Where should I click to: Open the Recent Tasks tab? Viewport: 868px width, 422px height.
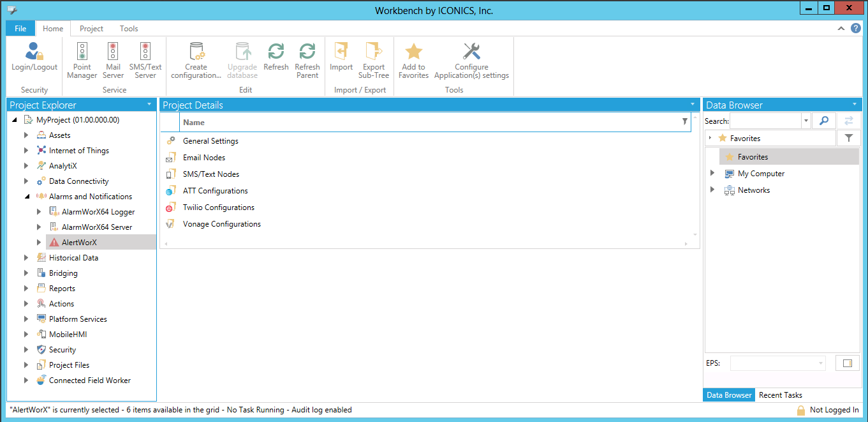click(x=780, y=395)
